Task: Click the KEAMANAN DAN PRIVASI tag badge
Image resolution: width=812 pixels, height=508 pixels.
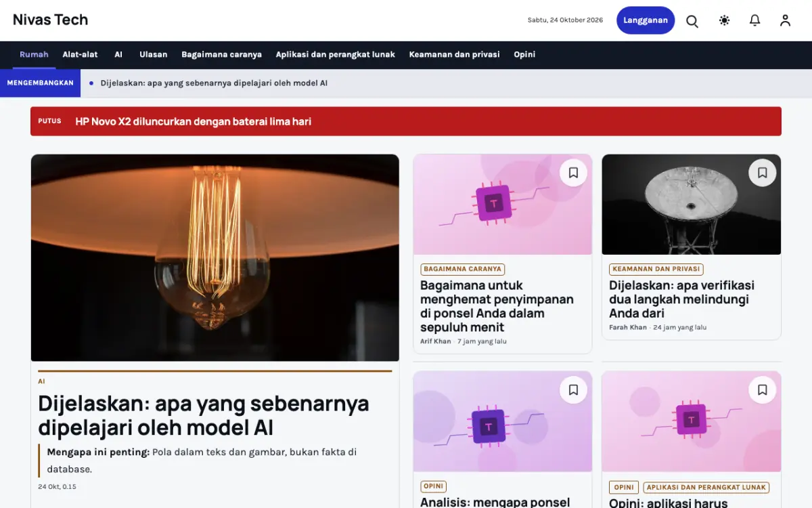Action: click(x=656, y=269)
